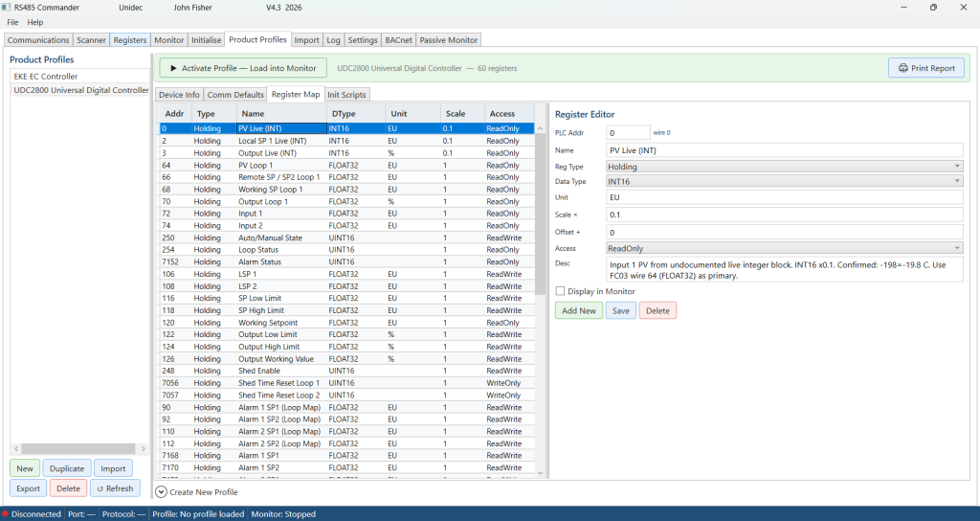Click the Refresh button in Product Profiles
Screen dimensions: 980x521
[114, 488]
